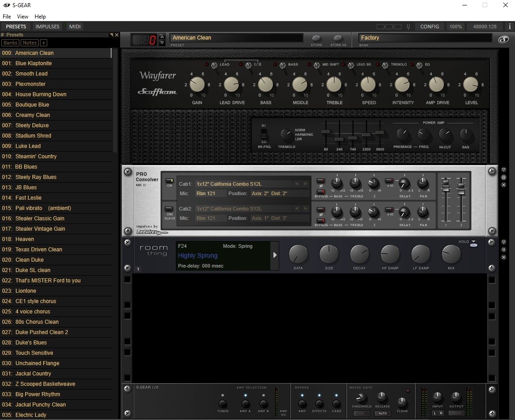Switch to the IMPULSES tab
Image resolution: width=515 pixels, height=420 pixels.
[47, 27]
